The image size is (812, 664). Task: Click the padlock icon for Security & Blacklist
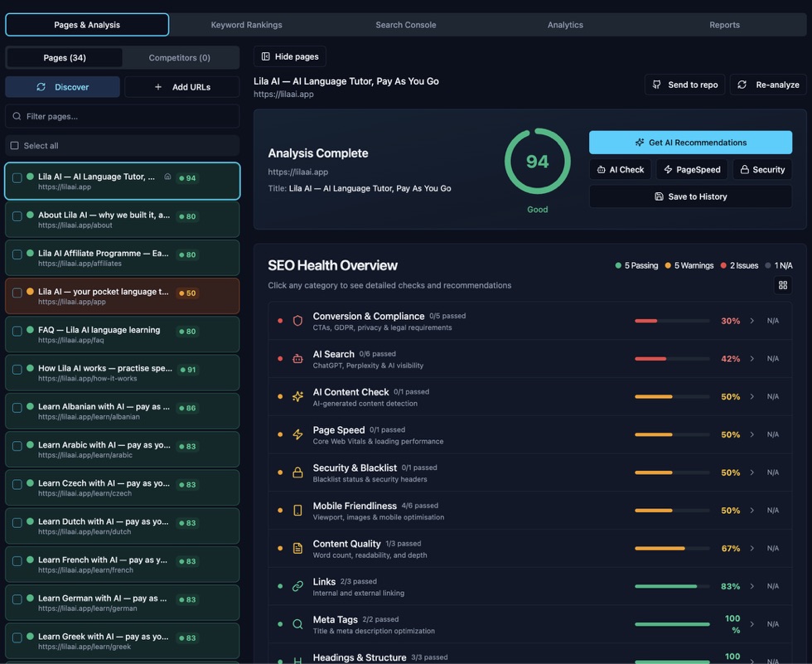(x=297, y=473)
